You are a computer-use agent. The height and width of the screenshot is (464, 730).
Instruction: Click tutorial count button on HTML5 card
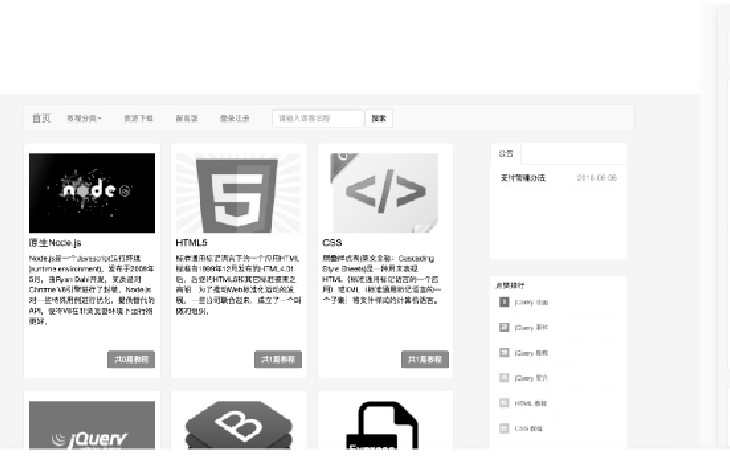coord(278,359)
